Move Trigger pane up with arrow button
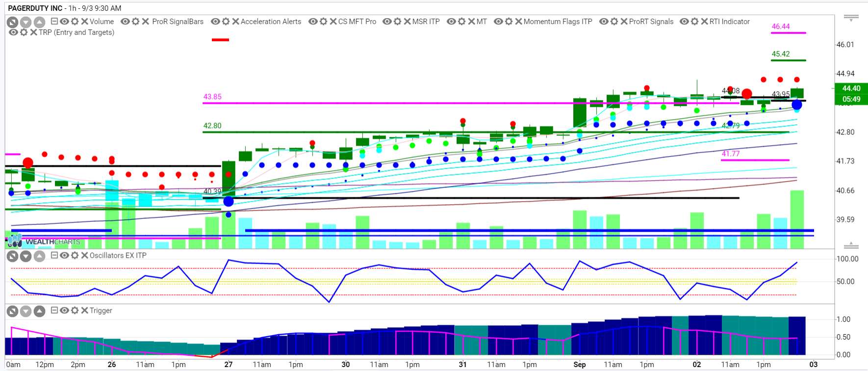868x371 pixels. [40, 311]
